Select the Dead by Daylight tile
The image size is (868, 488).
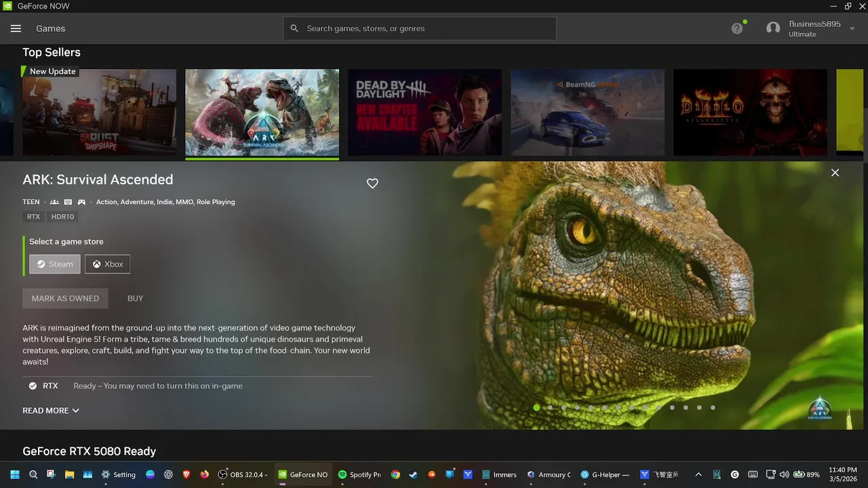click(425, 113)
